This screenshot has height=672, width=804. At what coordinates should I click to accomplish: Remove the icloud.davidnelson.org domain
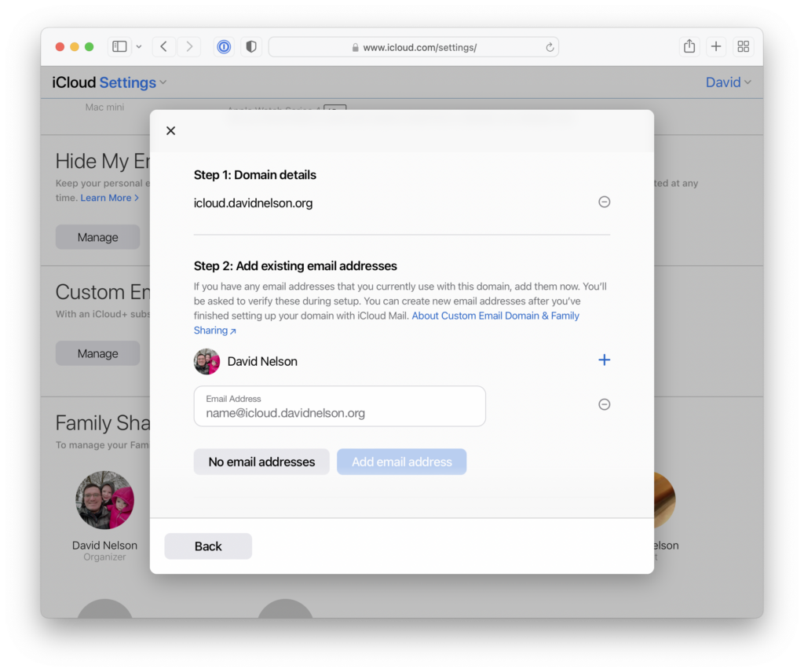coord(604,202)
